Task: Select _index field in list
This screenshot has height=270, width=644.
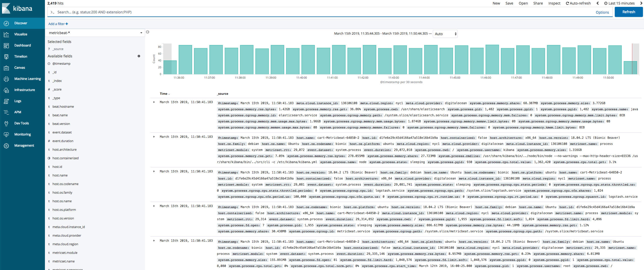Action: coord(57,81)
